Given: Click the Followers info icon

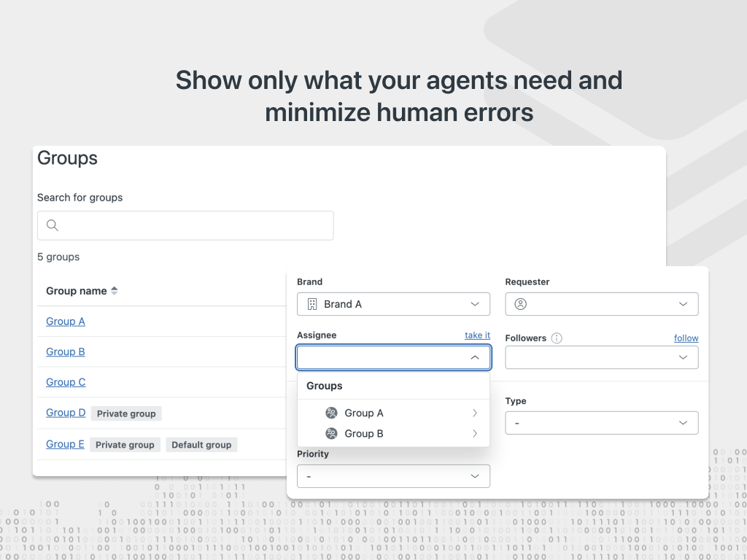Looking at the screenshot, I should (x=557, y=338).
